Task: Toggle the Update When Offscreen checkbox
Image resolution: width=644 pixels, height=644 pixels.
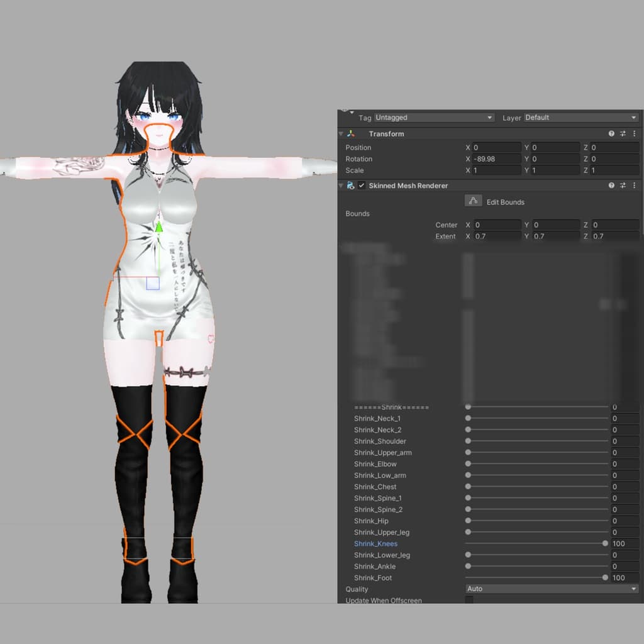Action: pyautogui.click(x=469, y=599)
